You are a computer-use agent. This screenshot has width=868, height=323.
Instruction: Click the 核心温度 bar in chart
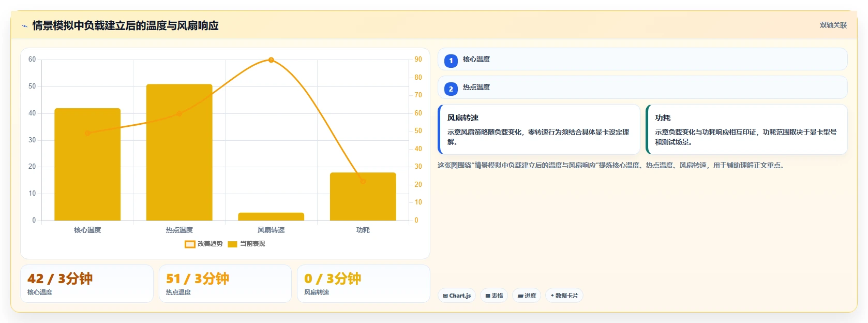point(87,165)
